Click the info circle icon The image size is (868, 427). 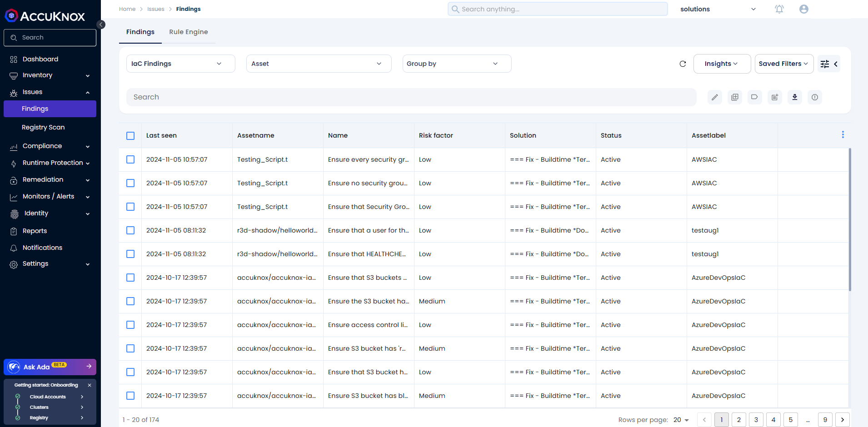pos(815,97)
